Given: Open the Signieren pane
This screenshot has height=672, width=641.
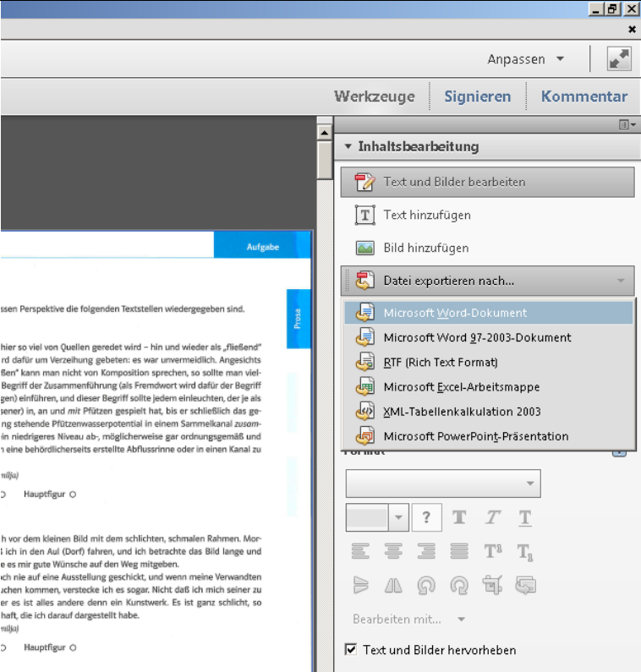Looking at the screenshot, I should pyautogui.click(x=478, y=96).
